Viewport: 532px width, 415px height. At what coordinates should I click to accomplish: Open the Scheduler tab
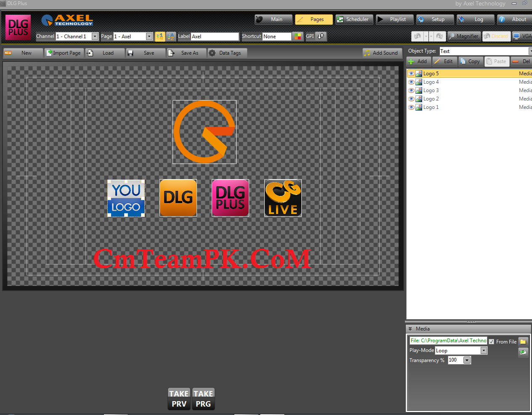pos(354,19)
